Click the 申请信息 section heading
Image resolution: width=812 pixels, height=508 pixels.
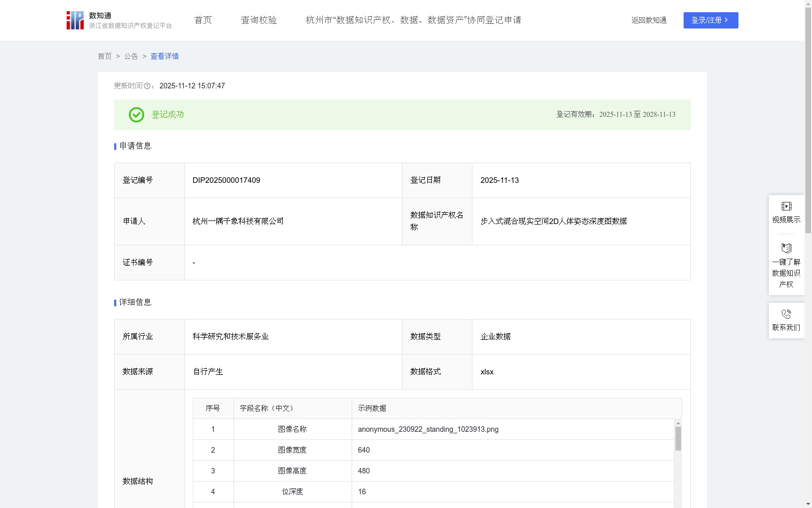136,146
